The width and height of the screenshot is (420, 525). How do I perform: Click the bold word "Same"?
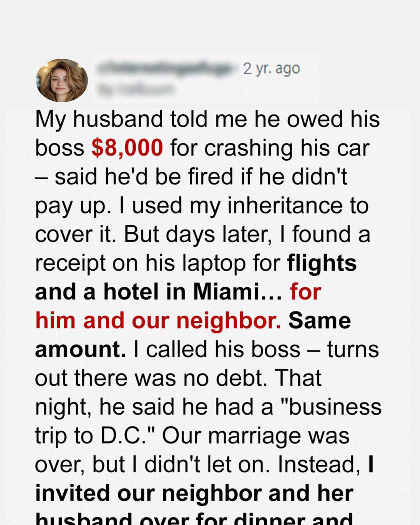pos(319,321)
